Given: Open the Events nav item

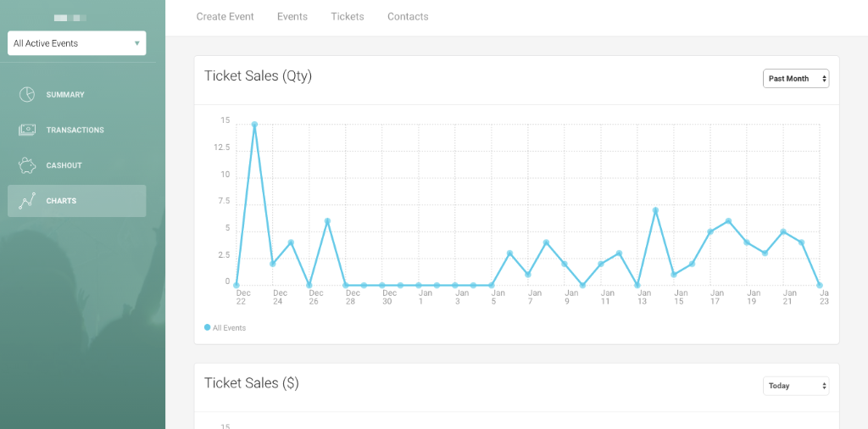Looking at the screenshot, I should (x=292, y=16).
